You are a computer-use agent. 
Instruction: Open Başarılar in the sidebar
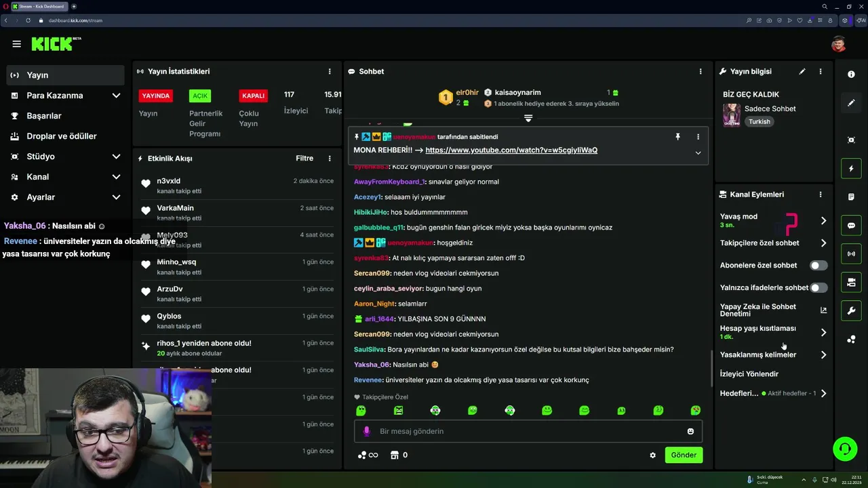tap(65, 116)
